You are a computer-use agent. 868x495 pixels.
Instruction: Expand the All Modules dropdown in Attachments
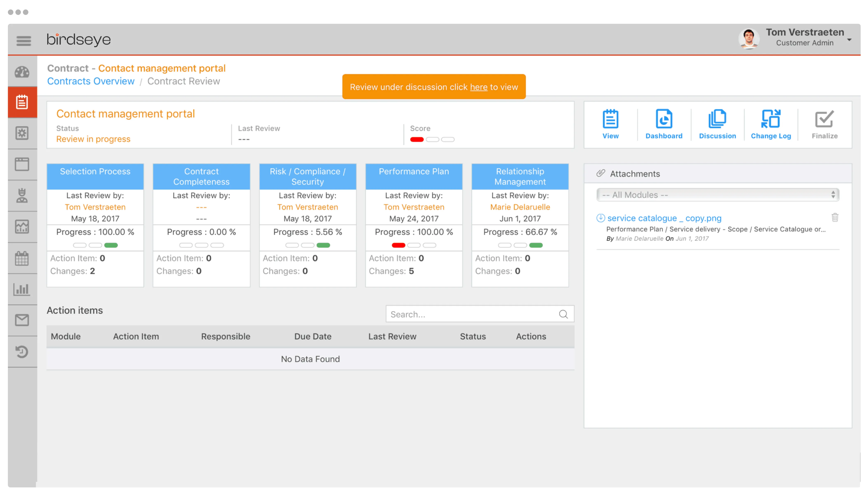pos(718,195)
